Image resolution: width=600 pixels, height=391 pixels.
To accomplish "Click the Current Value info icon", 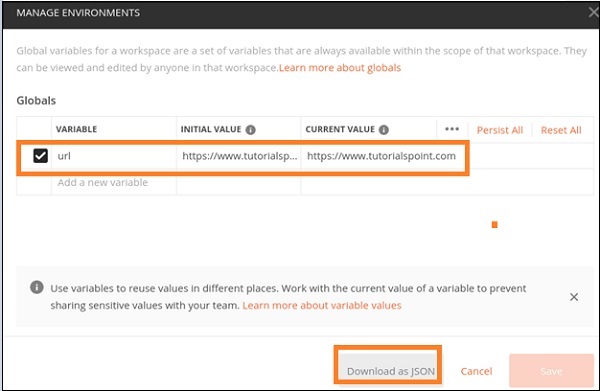I will tap(383, 130).
